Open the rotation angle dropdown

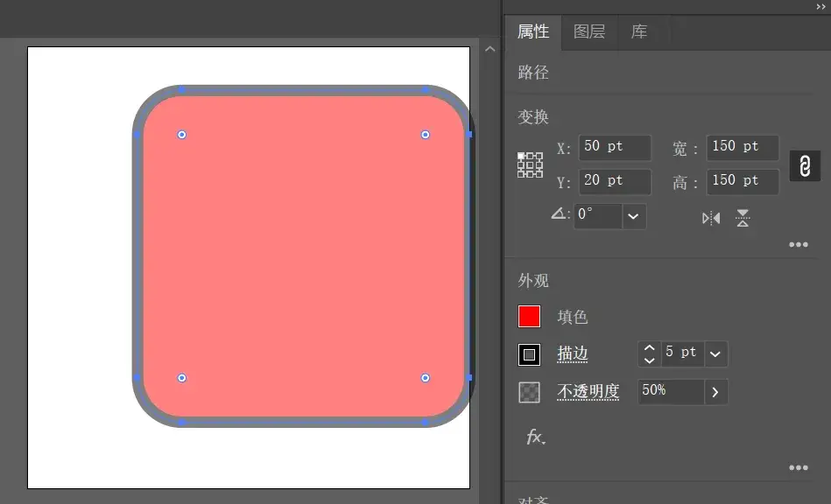(x=634, y=216)
